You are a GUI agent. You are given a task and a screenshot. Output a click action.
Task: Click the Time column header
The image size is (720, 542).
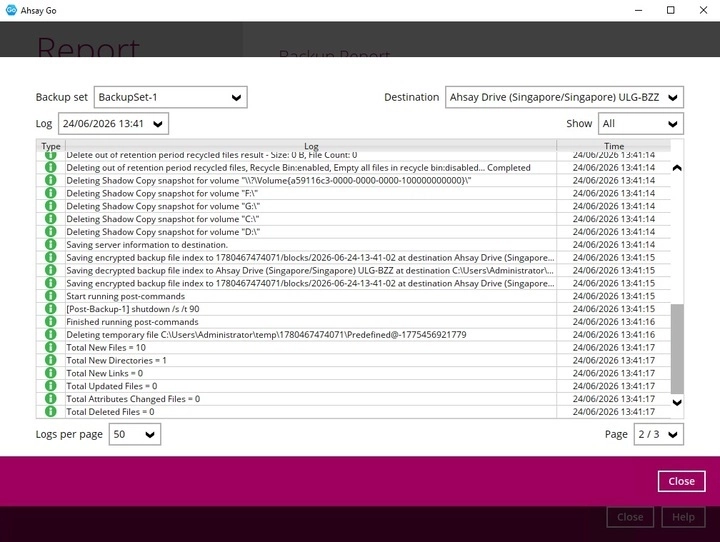[613, 146]
